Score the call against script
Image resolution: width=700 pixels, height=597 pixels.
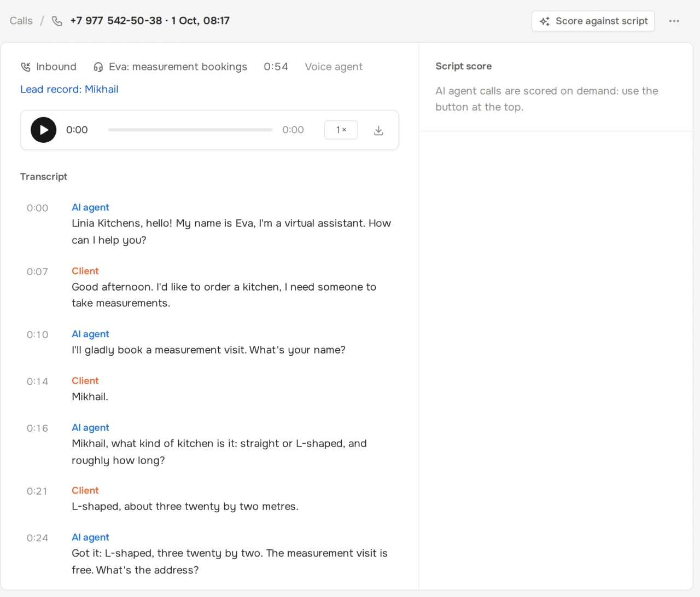[x=593, y=21]
